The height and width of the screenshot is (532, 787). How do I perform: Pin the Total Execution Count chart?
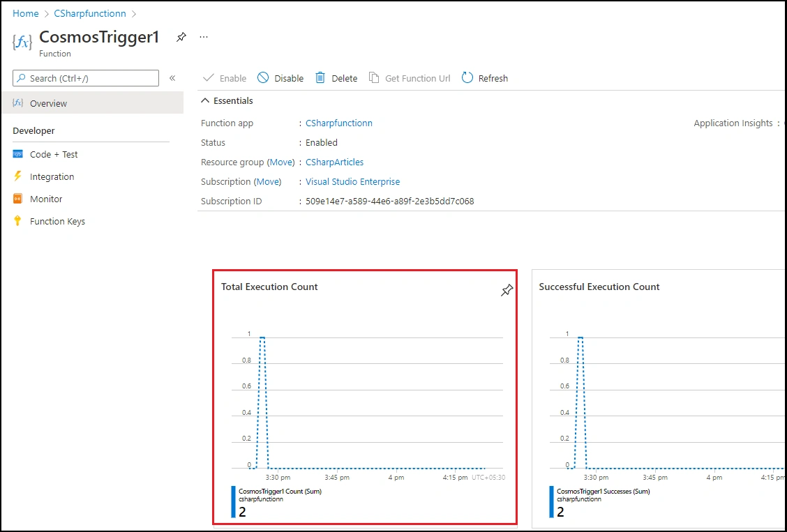click(x=507, y=290)
